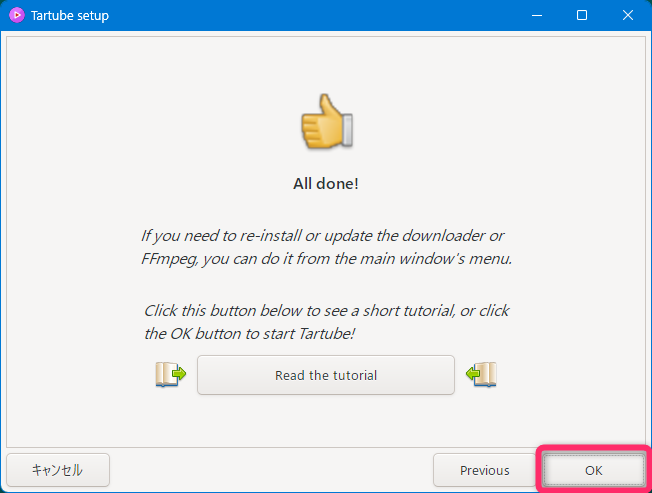Click the book icon left of tutorial button
The height and width of the screenshot is (493, 652).
pyautogui.click(x=170, y=375)
